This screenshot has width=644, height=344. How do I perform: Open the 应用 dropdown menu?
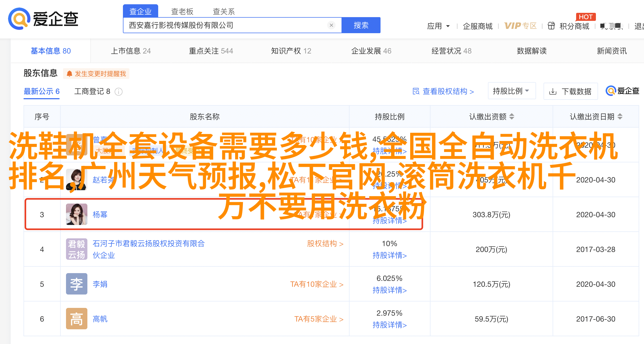pyautogui.click(x=439, y=26)
